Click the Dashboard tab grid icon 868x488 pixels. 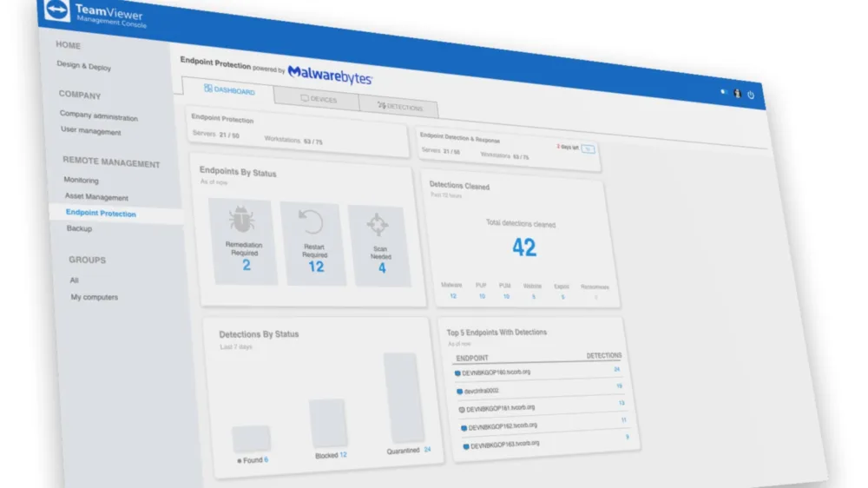point(208,88)
